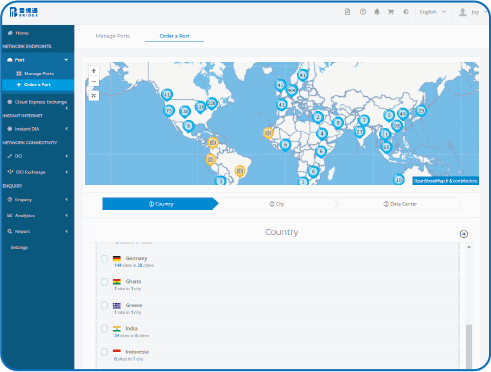
Task: Toggle the contrast theme icon
Action: [406, 12]
